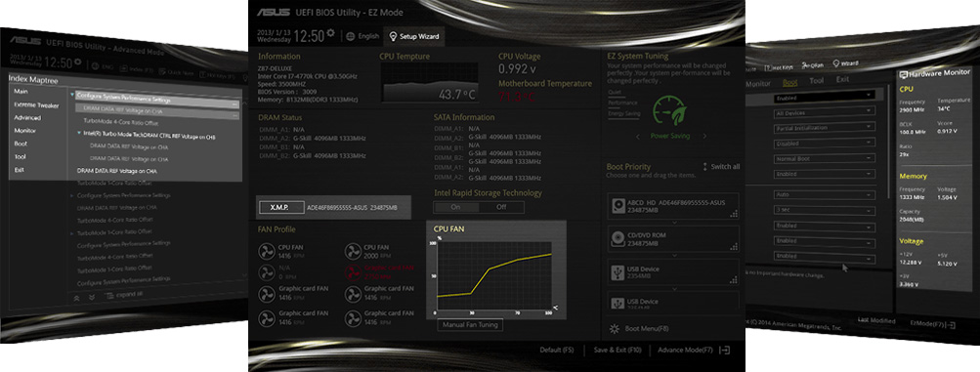Click next arrow right of Power Saving
980x372 pixels.
tap(704, 136)
